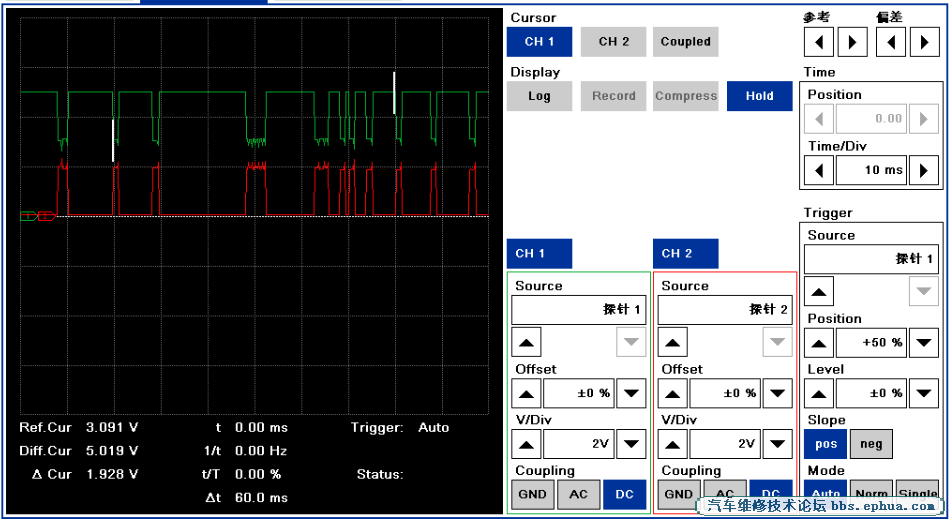The image size is (950, 521).
Task: Decrease Time Position with left arrow
Action: [819, 119]
